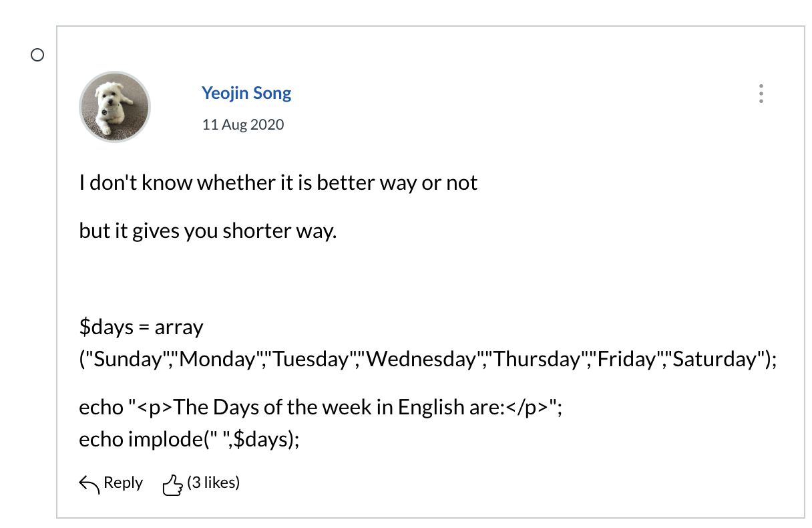Click the "$days = array" code line
The height and width of the screenshot is (528, 812).
(x=141, y=327)
